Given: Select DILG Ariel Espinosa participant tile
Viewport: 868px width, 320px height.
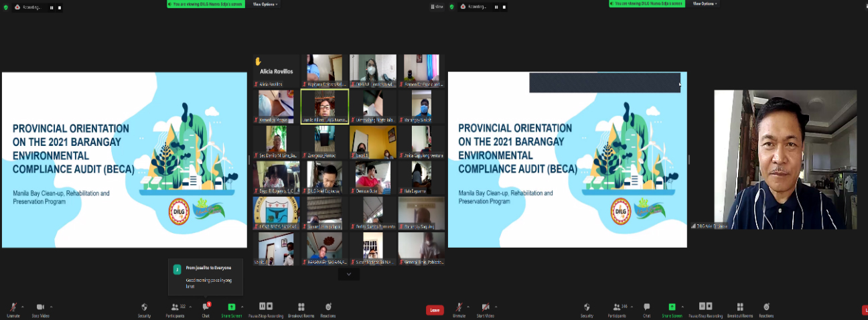Looking at the screenshot, I should 324,177.
